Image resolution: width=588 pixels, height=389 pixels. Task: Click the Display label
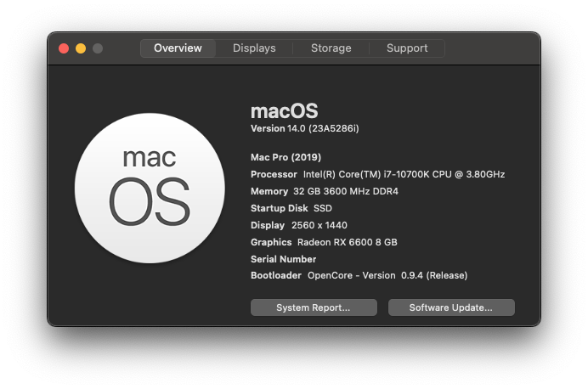pos(268,225)
